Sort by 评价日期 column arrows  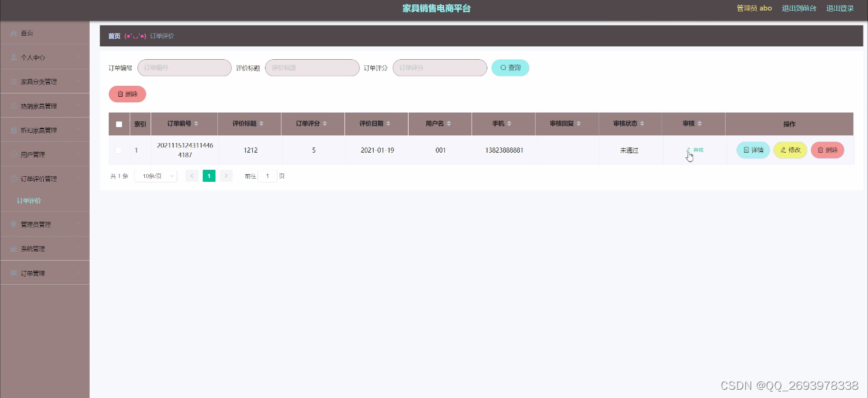coord(388,124)
